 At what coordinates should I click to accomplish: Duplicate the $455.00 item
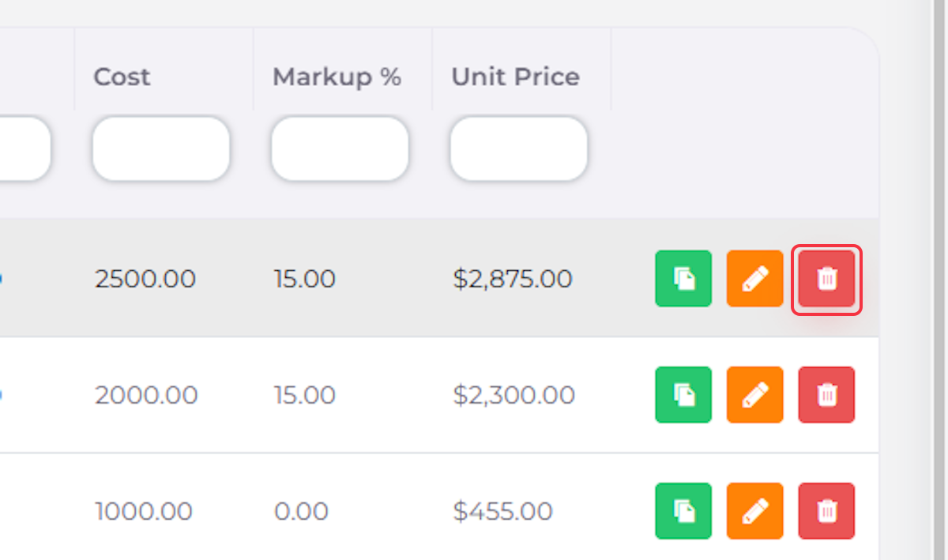click(x=683, y=511)
